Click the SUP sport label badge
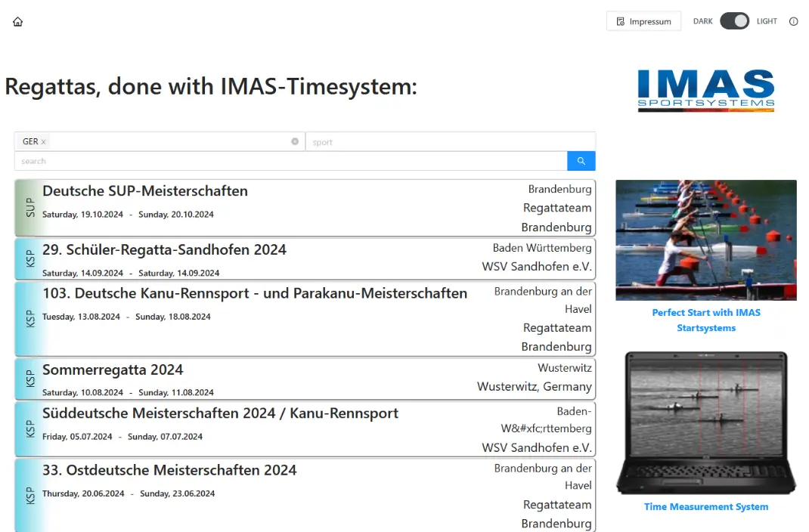Viewport: 809px width, 532px height. coord(30,207)
